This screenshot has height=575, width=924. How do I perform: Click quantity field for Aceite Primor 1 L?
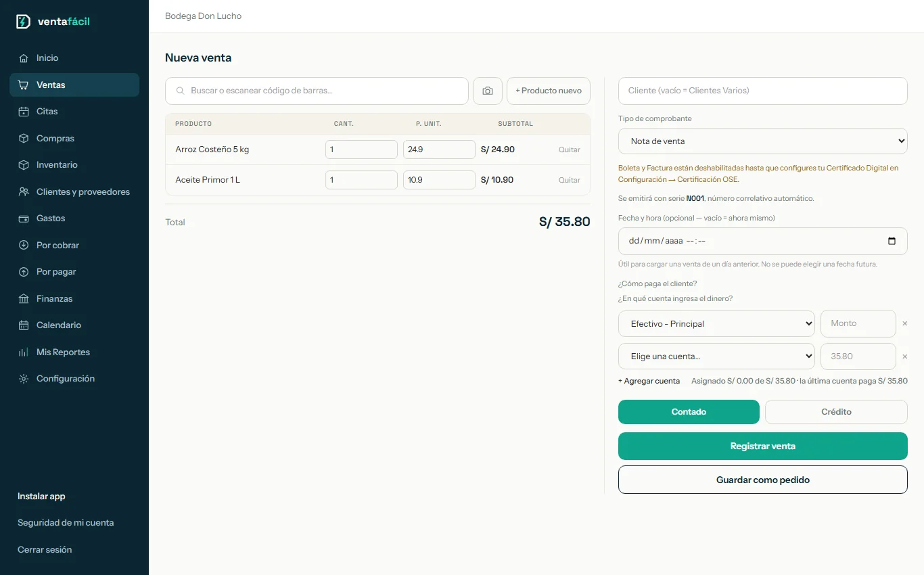361,180
